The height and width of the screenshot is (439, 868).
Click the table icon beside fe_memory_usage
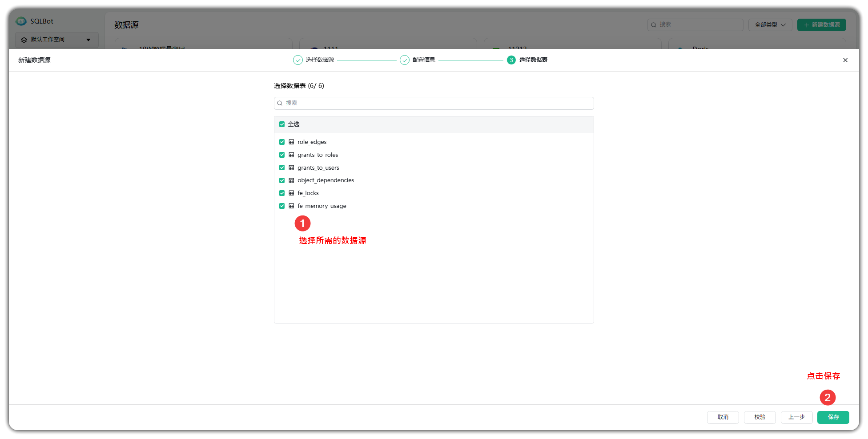(291, 206)
